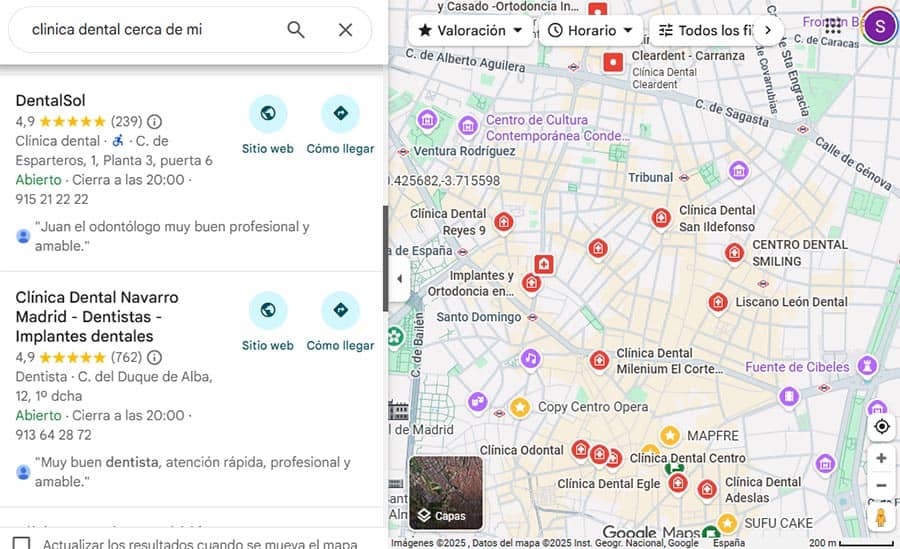Select the Street View pegman icon
Image resolution: width=900 pixels, height=549 pixels.
881,518
